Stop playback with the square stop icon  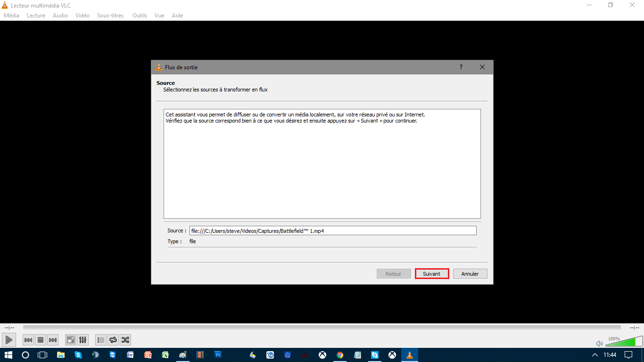tap(41, 340)
